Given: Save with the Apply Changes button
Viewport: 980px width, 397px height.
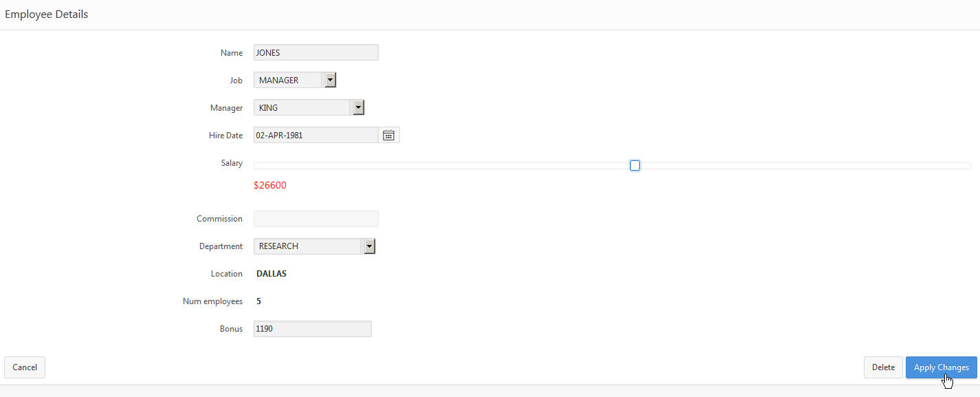Looking at the screenshot, I should (x=941, y=367).
